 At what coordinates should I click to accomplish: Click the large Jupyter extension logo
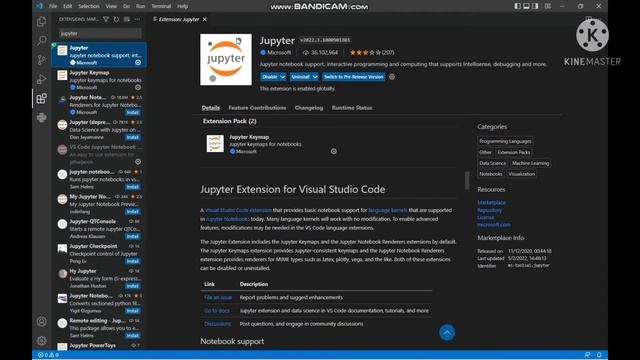tap(226, 60)
